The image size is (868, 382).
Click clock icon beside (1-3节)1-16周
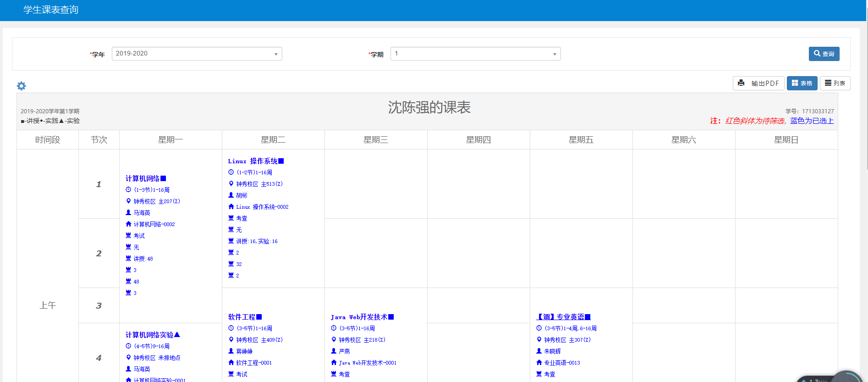128,189
